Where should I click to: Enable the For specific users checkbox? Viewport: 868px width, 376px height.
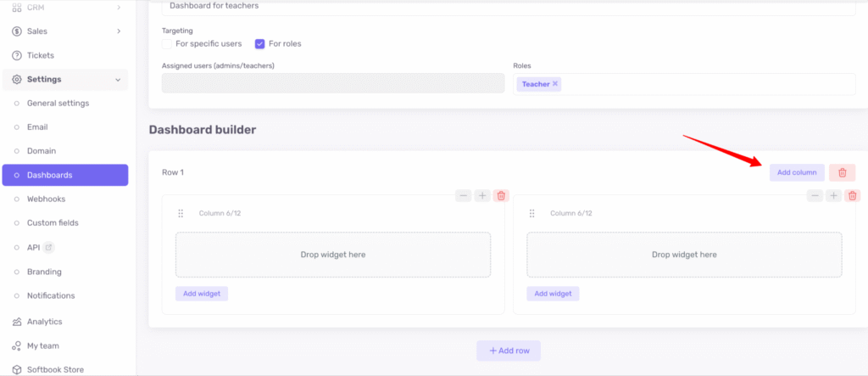tap(167, 43)
